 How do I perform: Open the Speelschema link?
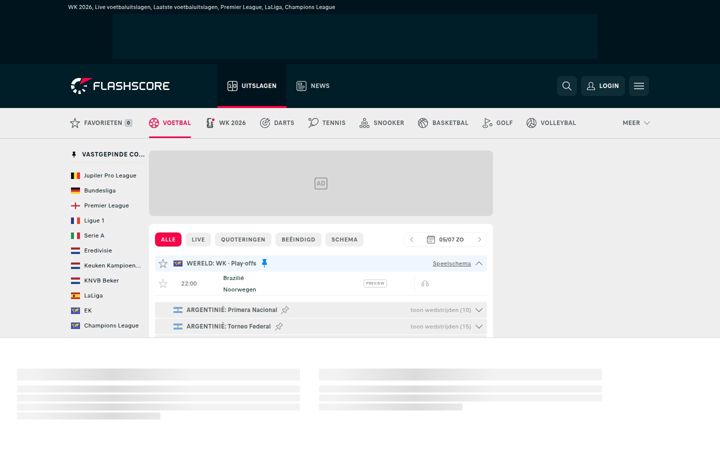coord(451,264)
